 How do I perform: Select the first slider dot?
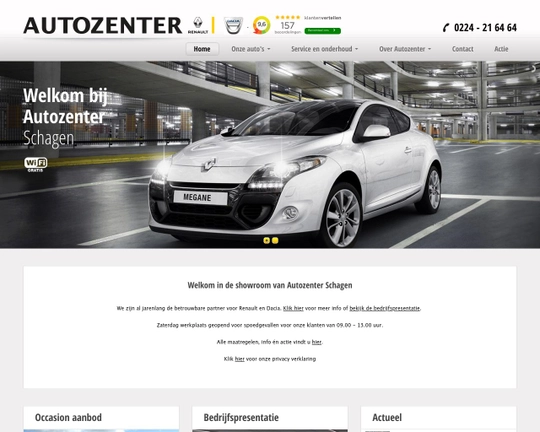[266, 240]
